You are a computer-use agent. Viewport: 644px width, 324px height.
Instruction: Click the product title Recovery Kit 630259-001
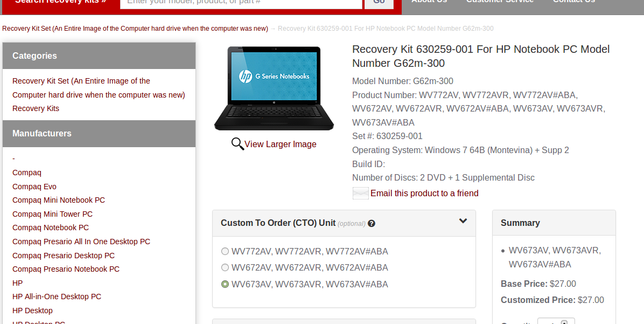tap(481, 56)
